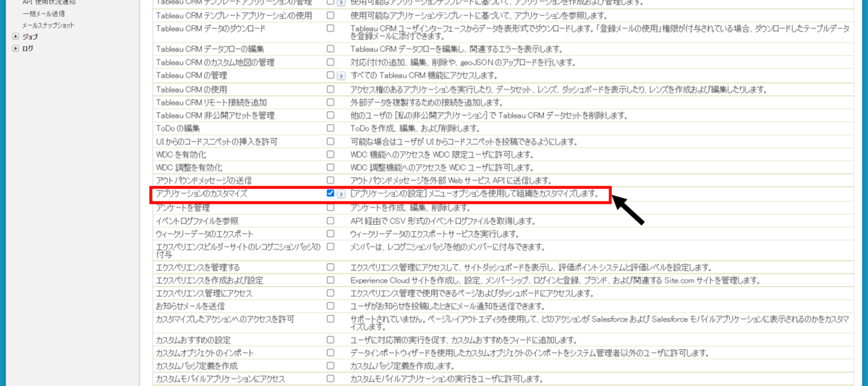
Task: Select label text アウトバウンドメッセージの送信
Action: (x=204, y=180)
